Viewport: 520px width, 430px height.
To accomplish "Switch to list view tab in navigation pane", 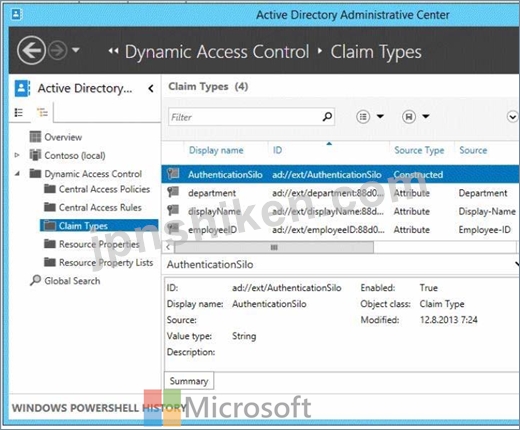I will point(19,113).
